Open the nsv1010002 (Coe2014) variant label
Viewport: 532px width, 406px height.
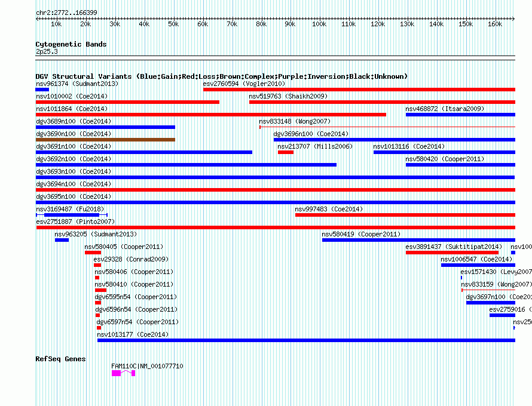click(72, 96)
